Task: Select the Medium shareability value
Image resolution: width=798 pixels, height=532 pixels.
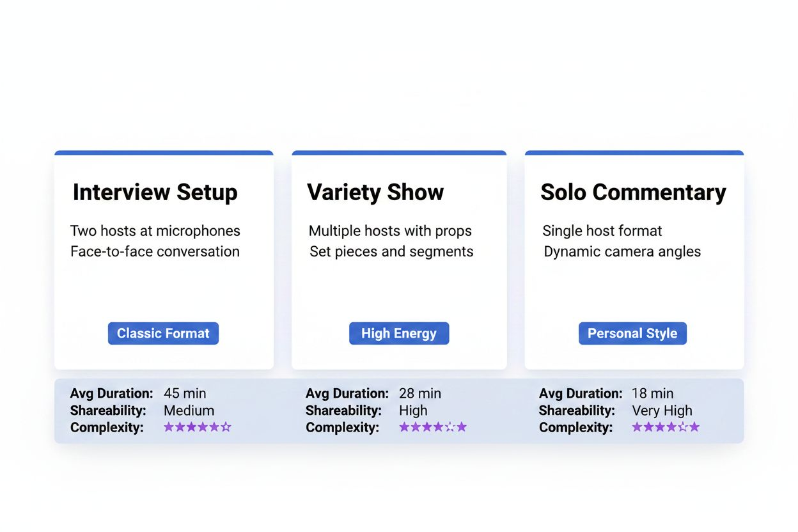Action: pyautogui.click(x=189, y=411)
